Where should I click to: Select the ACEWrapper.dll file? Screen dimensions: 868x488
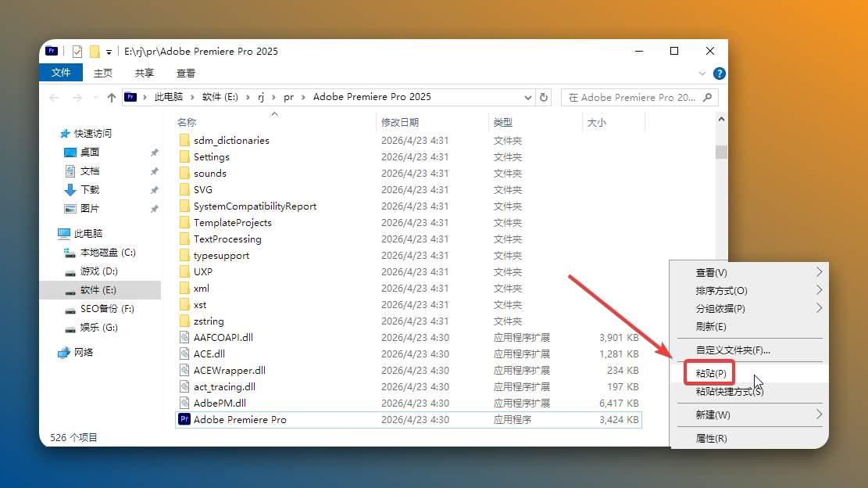coord(229,370)
